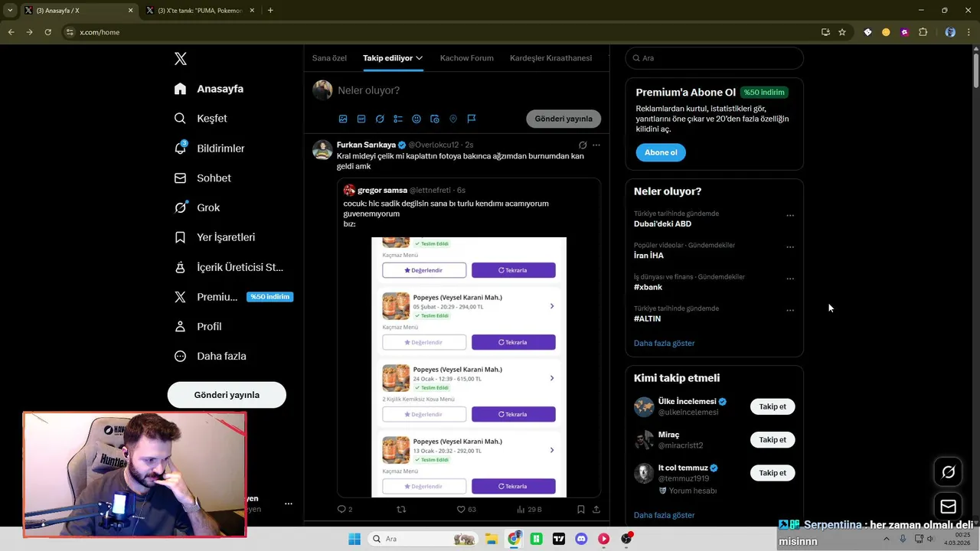Open Keşfet explore page
This screenshot has width=980, height=551.
[201, 119]
